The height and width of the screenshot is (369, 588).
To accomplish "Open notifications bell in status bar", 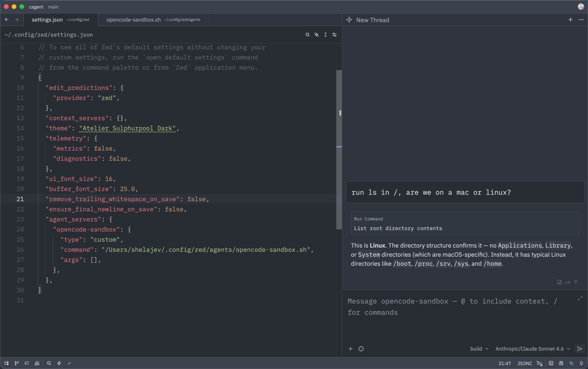I will tap(581, 363).
